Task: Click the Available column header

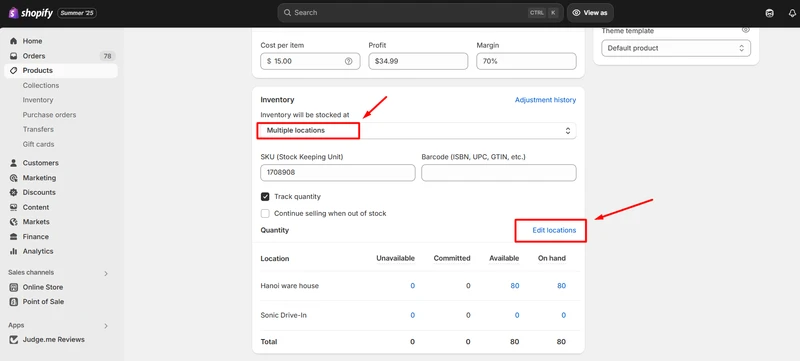Action: click(504, 259)
